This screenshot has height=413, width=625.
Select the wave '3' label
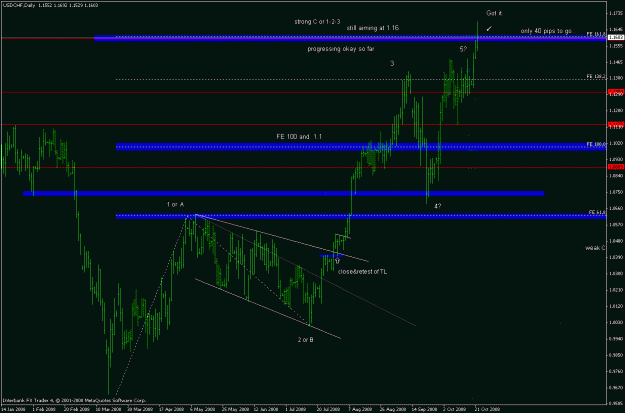tap(392, 63)
